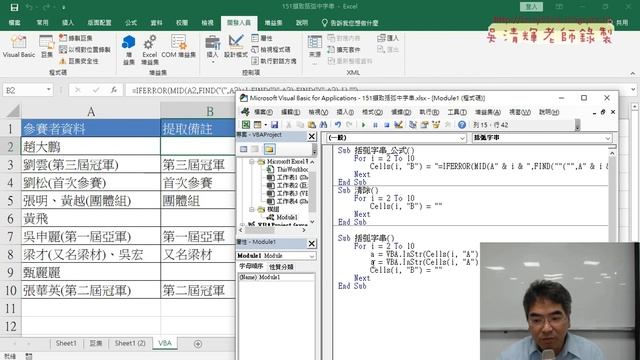Open Excel Name Box dropdown arrow
The image size is (640, 360).
(x=49, y=90)
